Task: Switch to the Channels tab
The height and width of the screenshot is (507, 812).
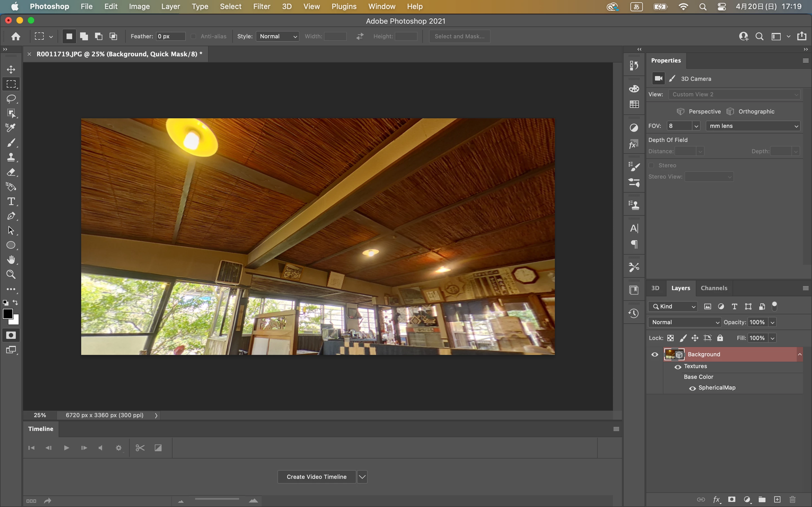Action: (x=714, y=288)
